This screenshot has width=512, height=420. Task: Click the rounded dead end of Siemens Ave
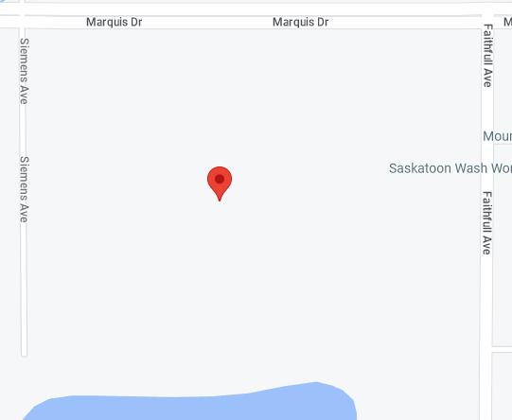[24, 354]
